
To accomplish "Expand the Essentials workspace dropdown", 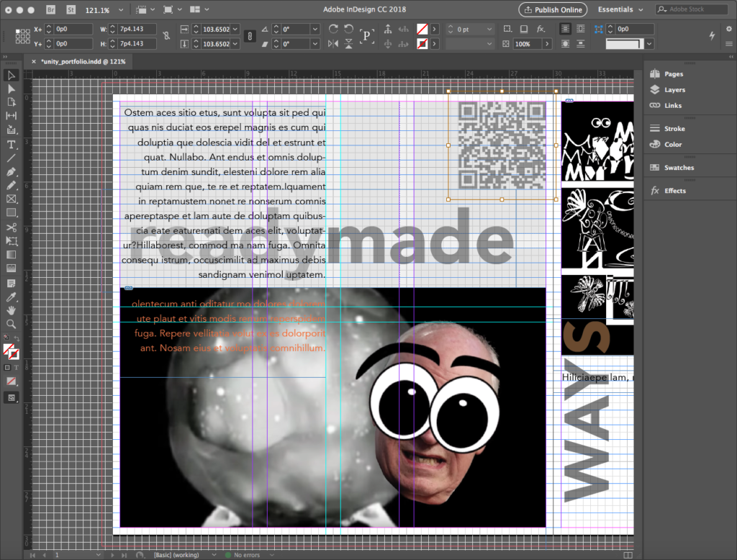I will pyautogui.click(x=620, y=10).
